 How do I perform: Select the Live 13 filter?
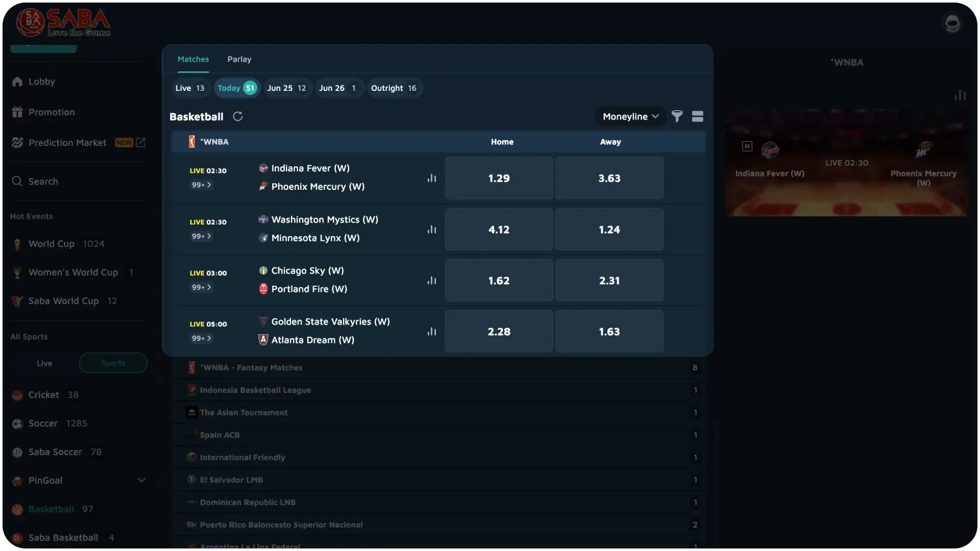tap(190, 88)
